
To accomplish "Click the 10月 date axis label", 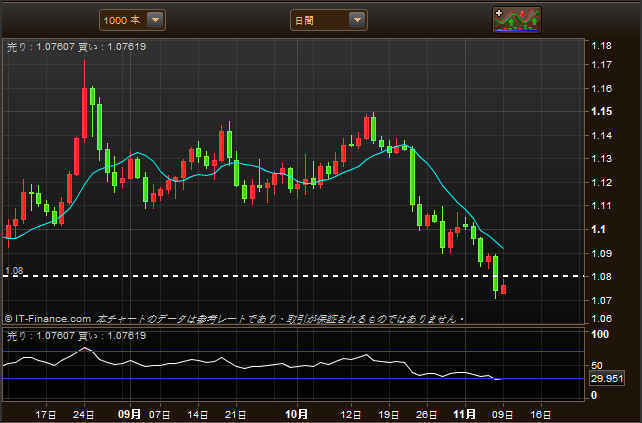I will (x=296, y=414).
